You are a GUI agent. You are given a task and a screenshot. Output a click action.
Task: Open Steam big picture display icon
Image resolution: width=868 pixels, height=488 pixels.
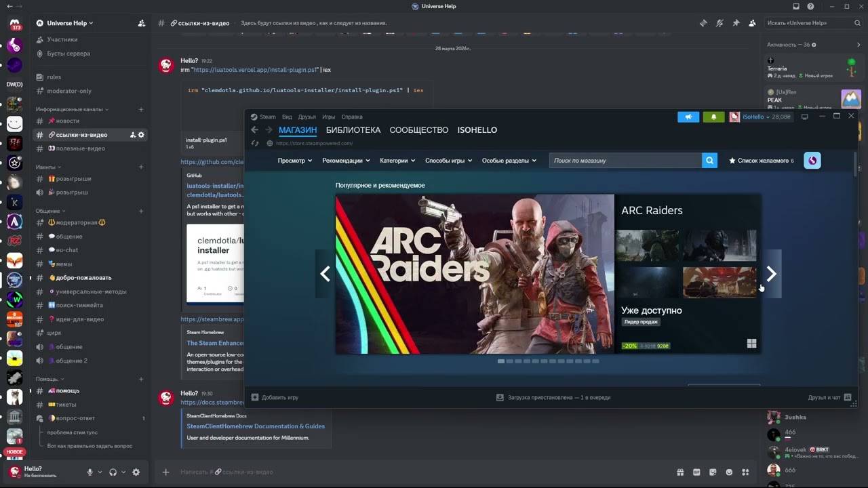pos(805,117)
